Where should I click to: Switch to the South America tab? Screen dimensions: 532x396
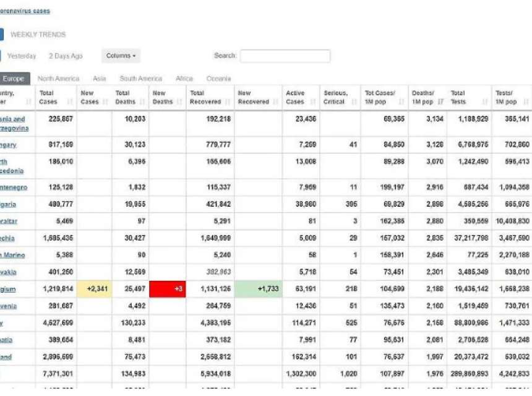[141, 79]
